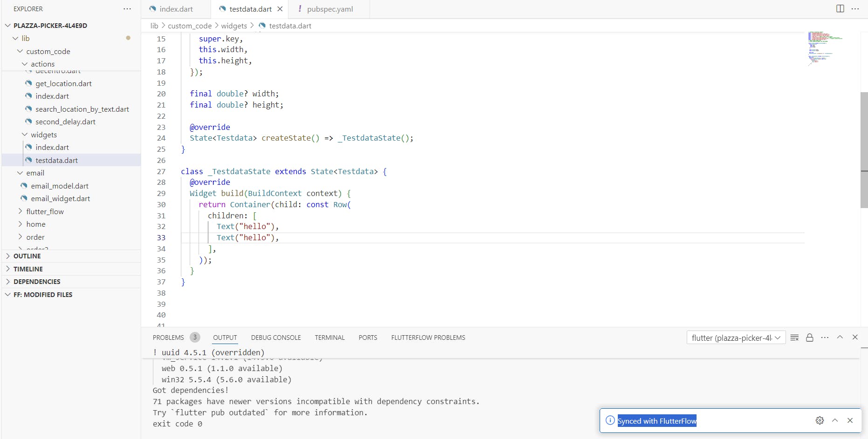Image resolution: width=868 pixels, height=439 pixels.
Task: Collapse the notification using the chevron
Action: tap(835, 420)
